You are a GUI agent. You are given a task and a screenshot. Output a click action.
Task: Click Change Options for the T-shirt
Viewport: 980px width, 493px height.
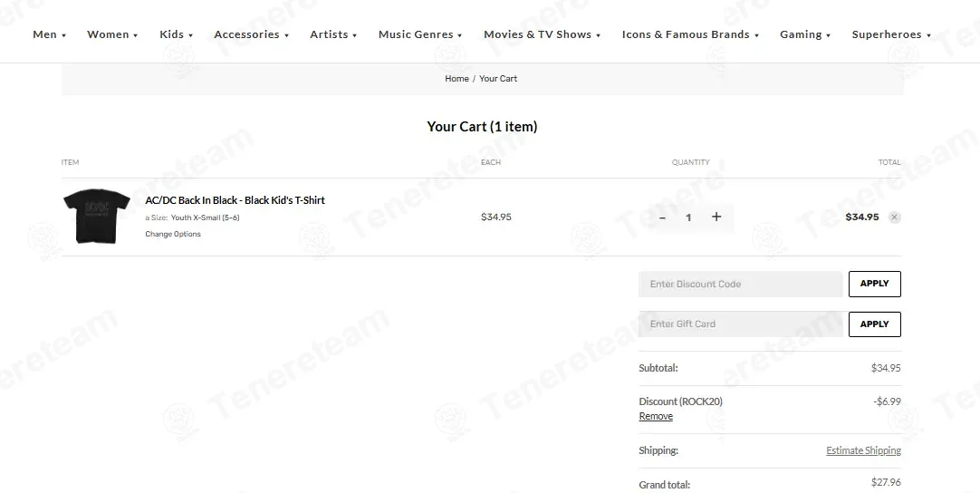pos(173,234)
